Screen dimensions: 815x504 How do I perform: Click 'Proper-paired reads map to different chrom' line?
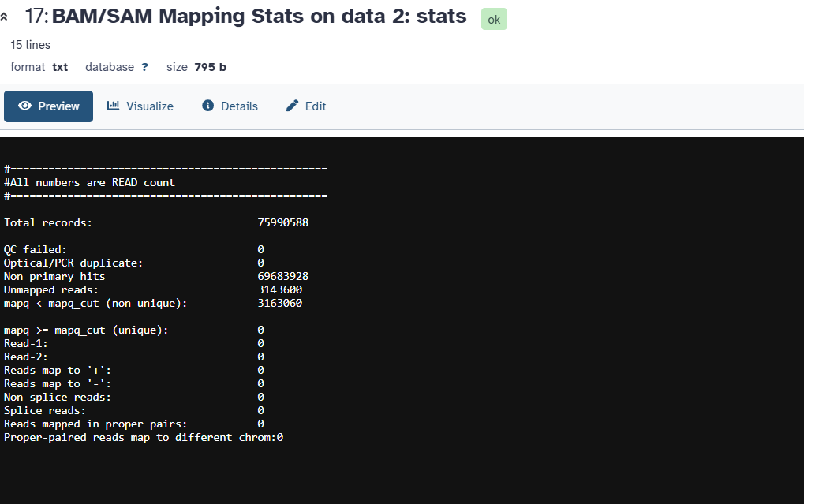click(x=144, y=438)
